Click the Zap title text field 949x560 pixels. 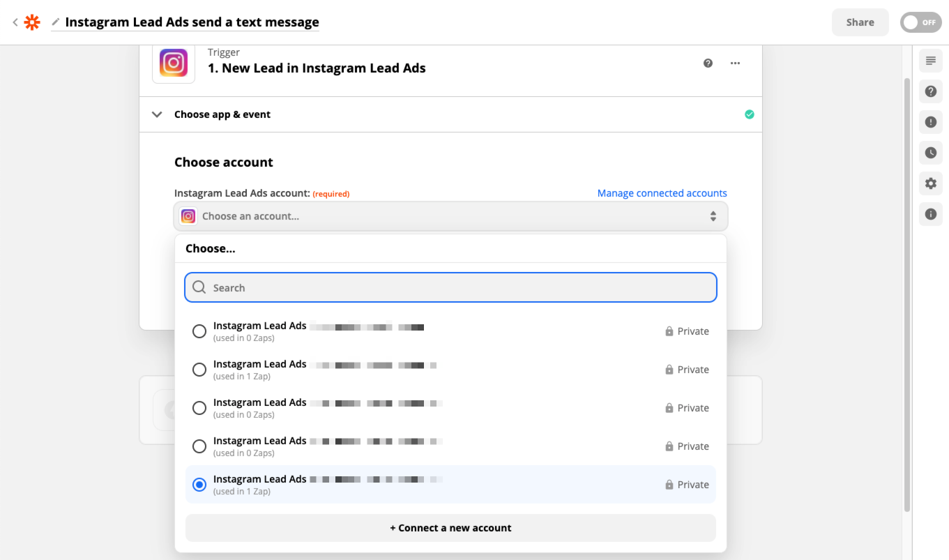point(192,22)
